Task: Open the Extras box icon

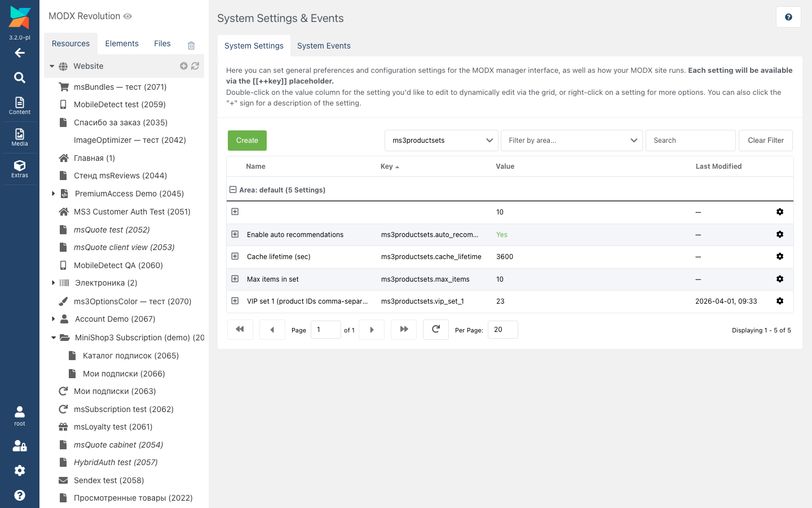Action: pos(20,169)
